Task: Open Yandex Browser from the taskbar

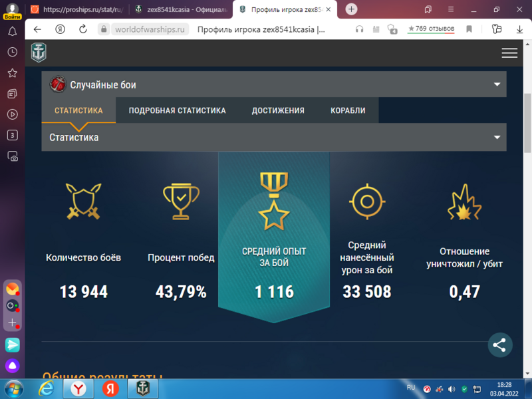Action: pos(78,389)
